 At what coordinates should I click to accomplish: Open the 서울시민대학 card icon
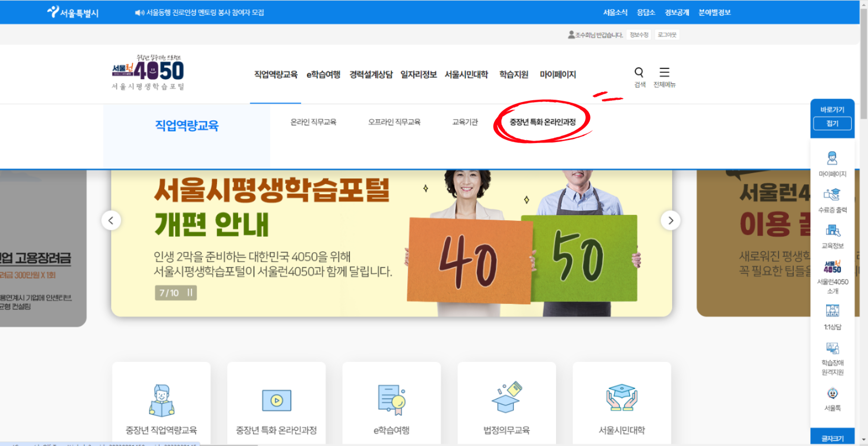tap(622, 397)
